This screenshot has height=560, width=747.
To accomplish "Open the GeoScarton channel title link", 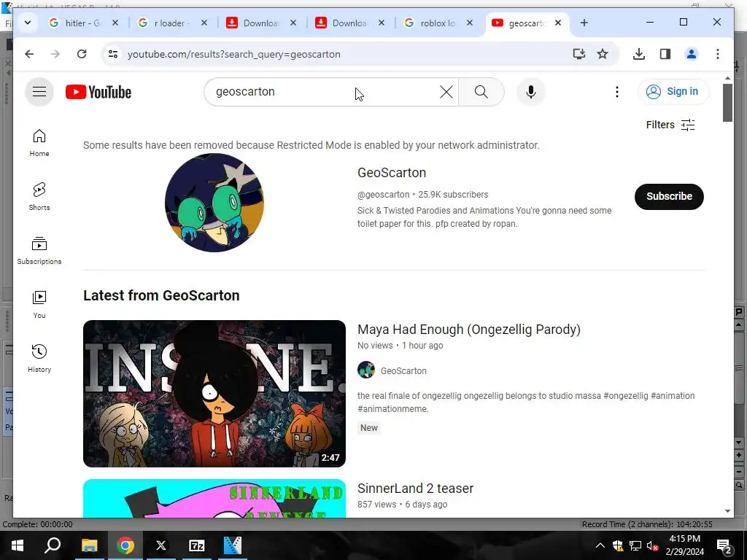I will [392, 172].
